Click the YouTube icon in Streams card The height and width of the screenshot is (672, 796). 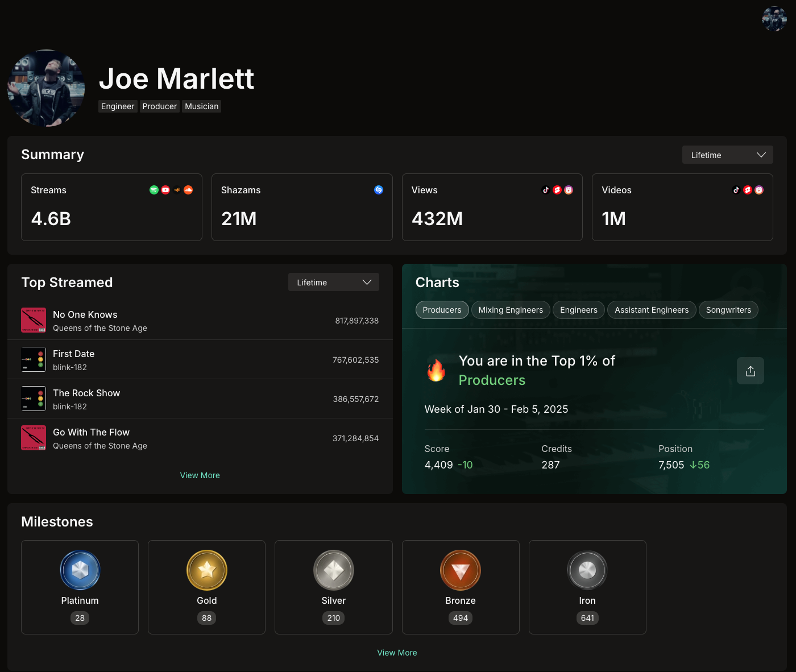[x=165, y=190]
